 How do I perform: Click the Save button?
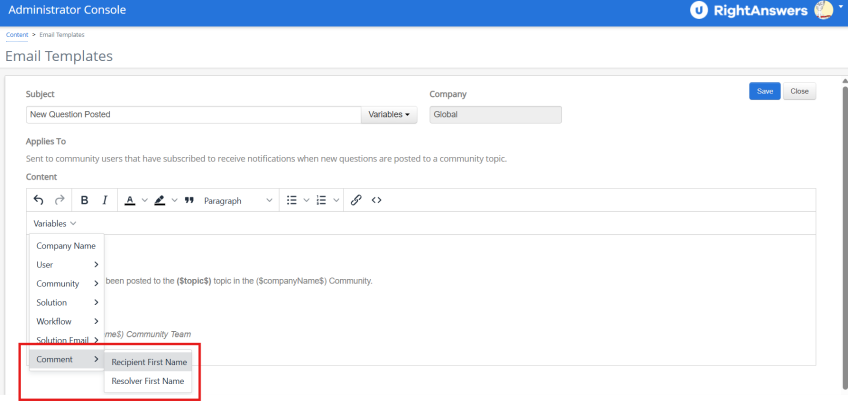tap(764, 91)
